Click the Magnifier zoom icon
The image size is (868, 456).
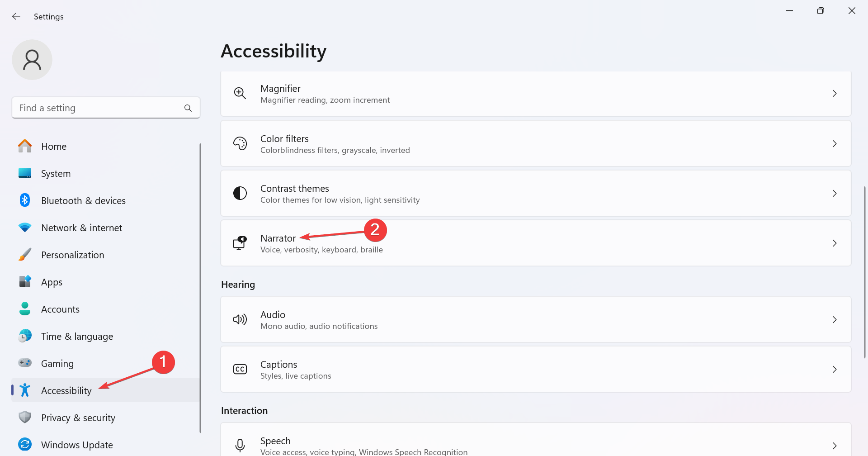pyautogui.click(x=240, y=94)
